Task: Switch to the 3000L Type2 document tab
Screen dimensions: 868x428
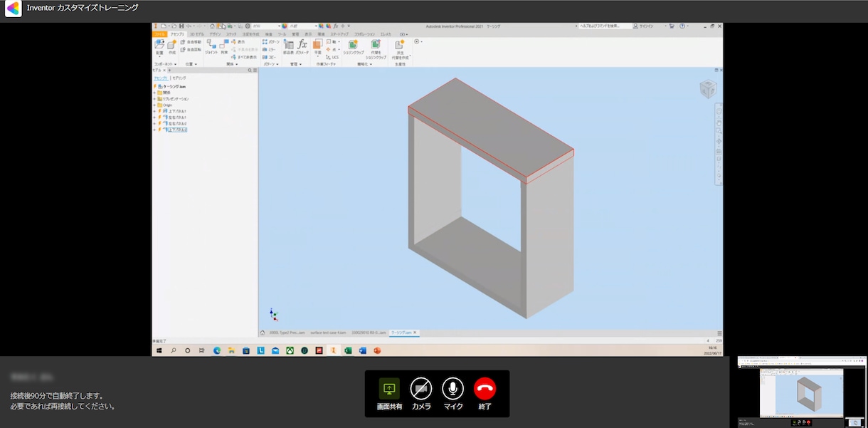Action: [x=287, y=333]
